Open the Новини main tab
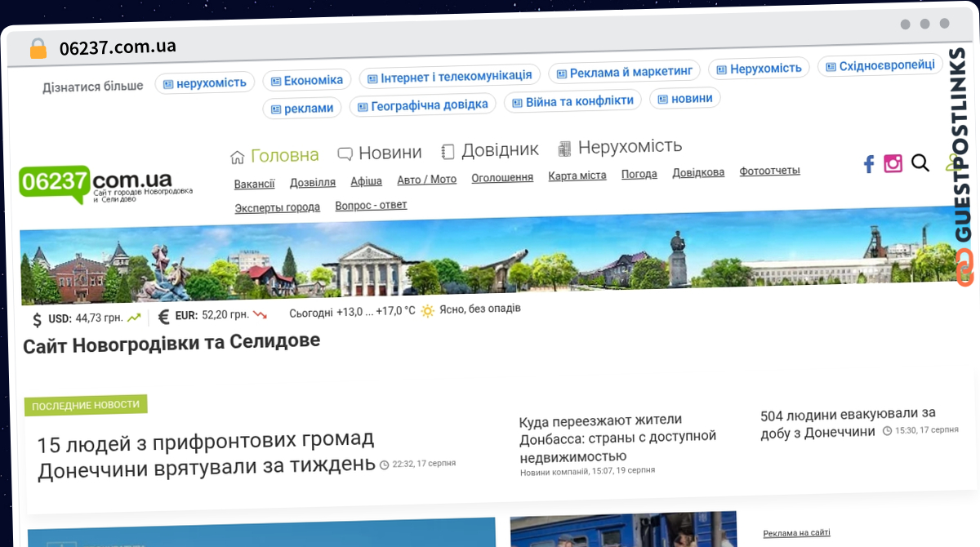Image resolution: width=980 pixels, height=547 pixels. tap(380, 153)
